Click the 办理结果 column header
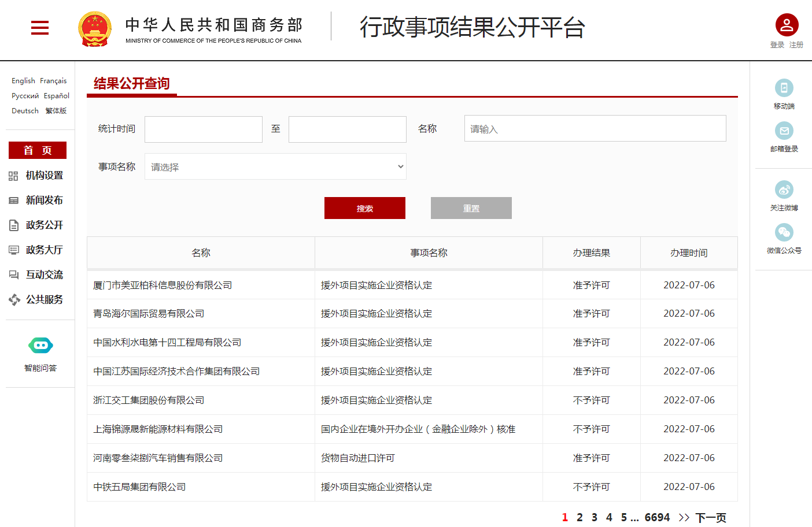 point(592,253)
